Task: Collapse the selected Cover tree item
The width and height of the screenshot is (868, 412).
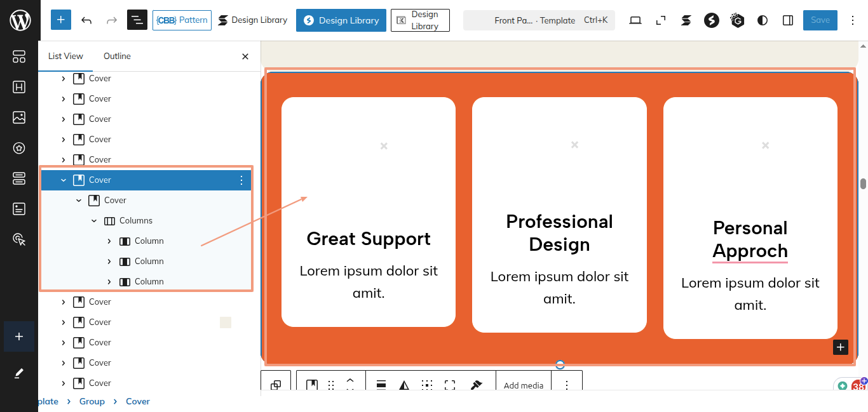Action: [x=64, y=180]
